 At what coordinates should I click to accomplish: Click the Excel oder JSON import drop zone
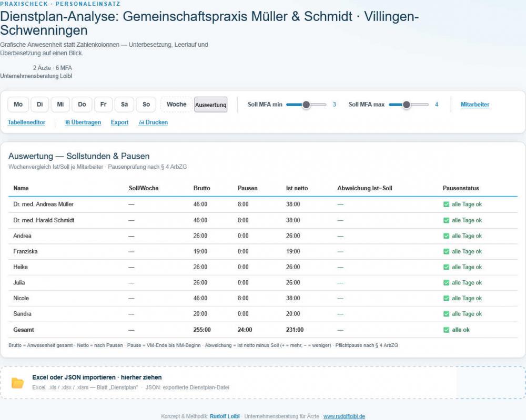click(263, 383)
